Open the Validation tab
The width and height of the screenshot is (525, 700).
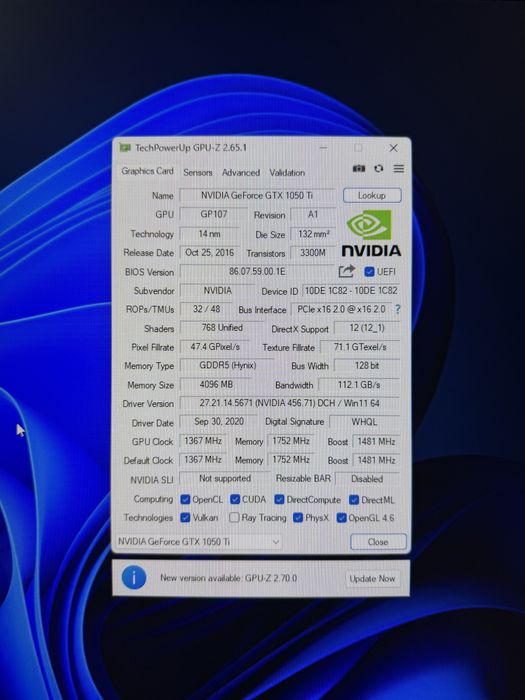[x=287, y=172]
